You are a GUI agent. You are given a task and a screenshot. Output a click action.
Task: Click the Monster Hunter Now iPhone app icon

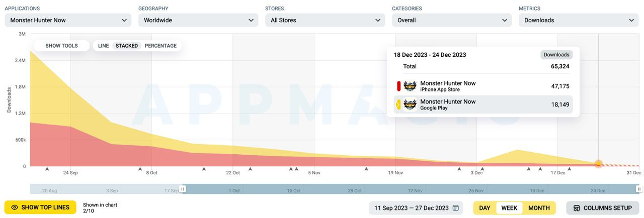click(410, 86)
